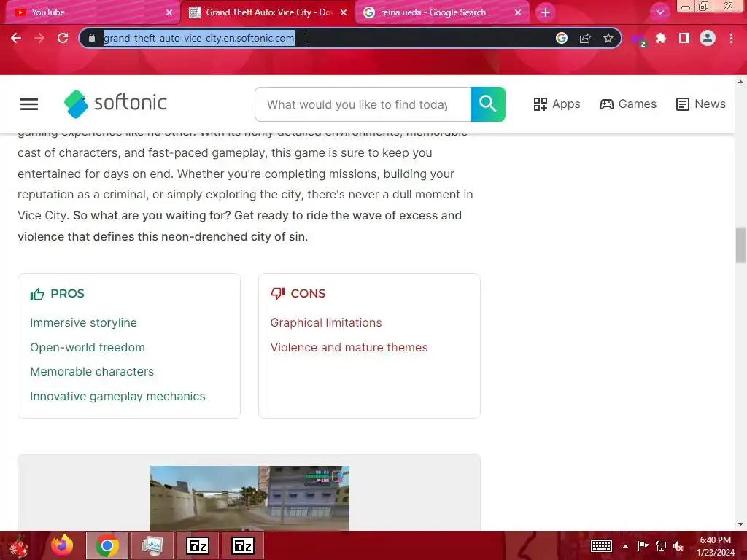Open the system monitor taskbar icon
The height and width of the screenshot is (560, 747).
pos(152,545)
